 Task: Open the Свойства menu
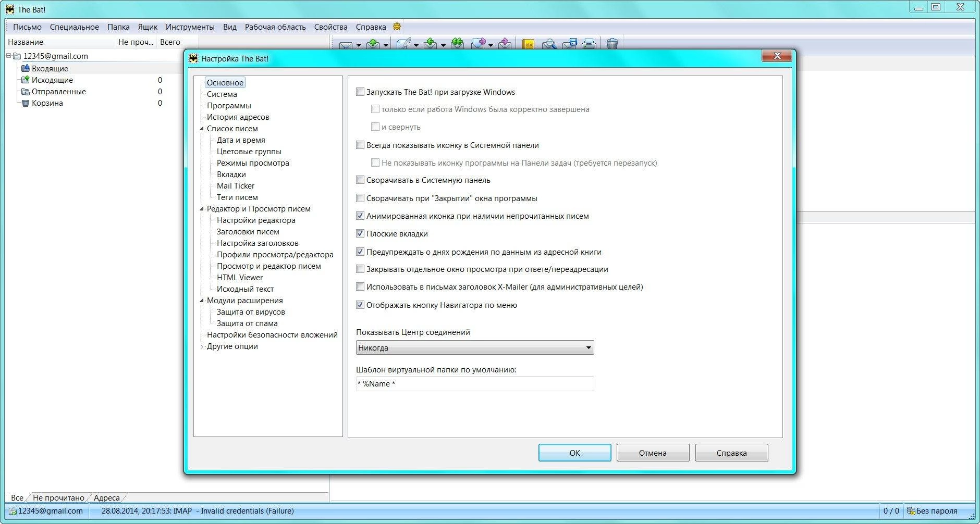[330, 27]
